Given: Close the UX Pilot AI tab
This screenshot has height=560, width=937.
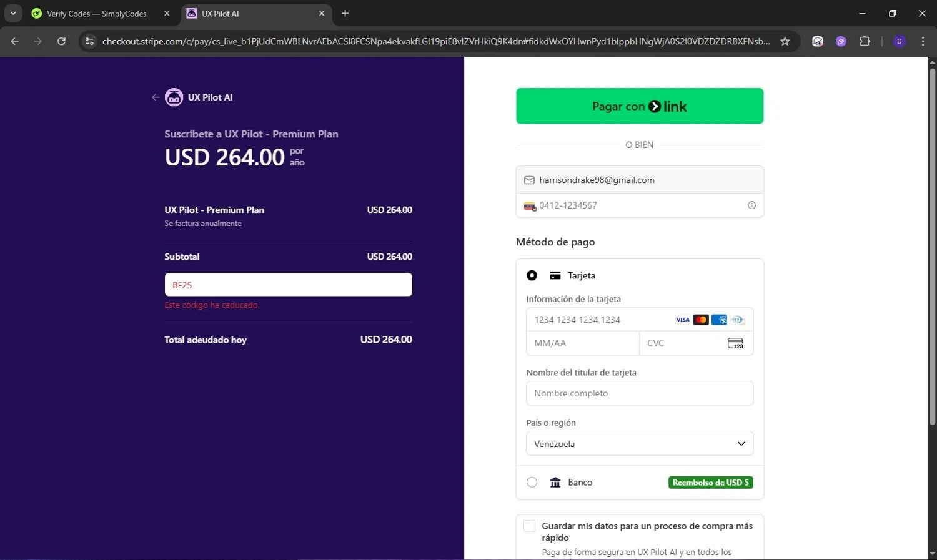Looking at the screenshot, I should click(x=322, y=13).
